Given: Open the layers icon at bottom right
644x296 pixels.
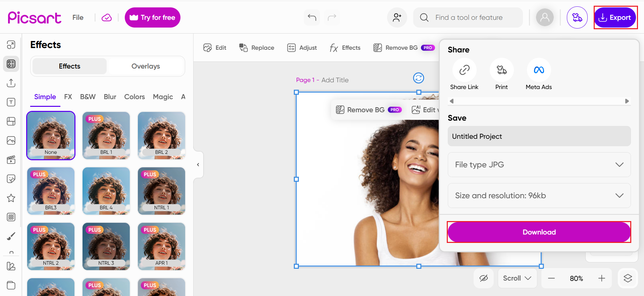Looking at the screenshot, I should click(628, 278).
